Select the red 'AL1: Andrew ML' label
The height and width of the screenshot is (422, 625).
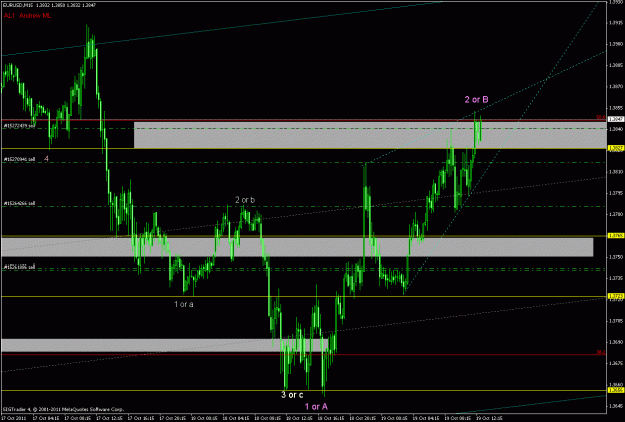(28, 16)
